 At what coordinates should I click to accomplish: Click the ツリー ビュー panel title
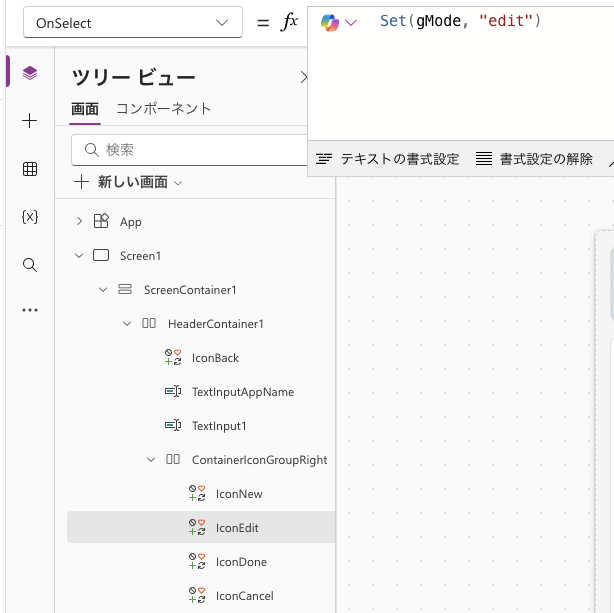pyautogui.click(x=133, y=77)
